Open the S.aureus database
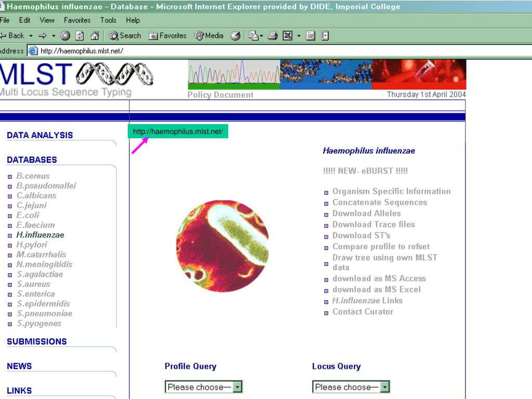Viewport: 532px width, 399px height. [33, 284]
